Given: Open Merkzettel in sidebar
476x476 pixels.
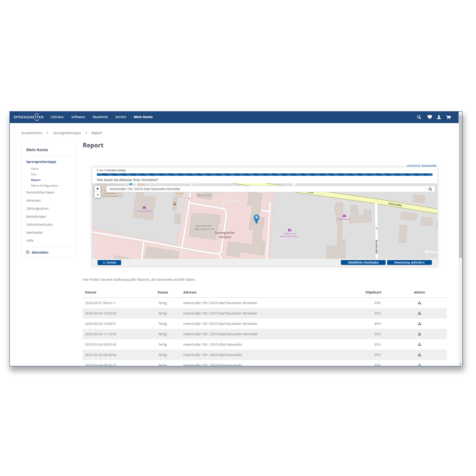Looking at the screenshot, I should pyautogui.click(x=35, y=233).
